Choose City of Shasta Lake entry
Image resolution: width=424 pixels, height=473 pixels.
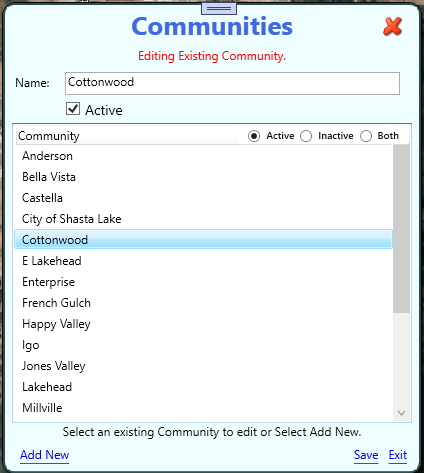click(204, 219)
